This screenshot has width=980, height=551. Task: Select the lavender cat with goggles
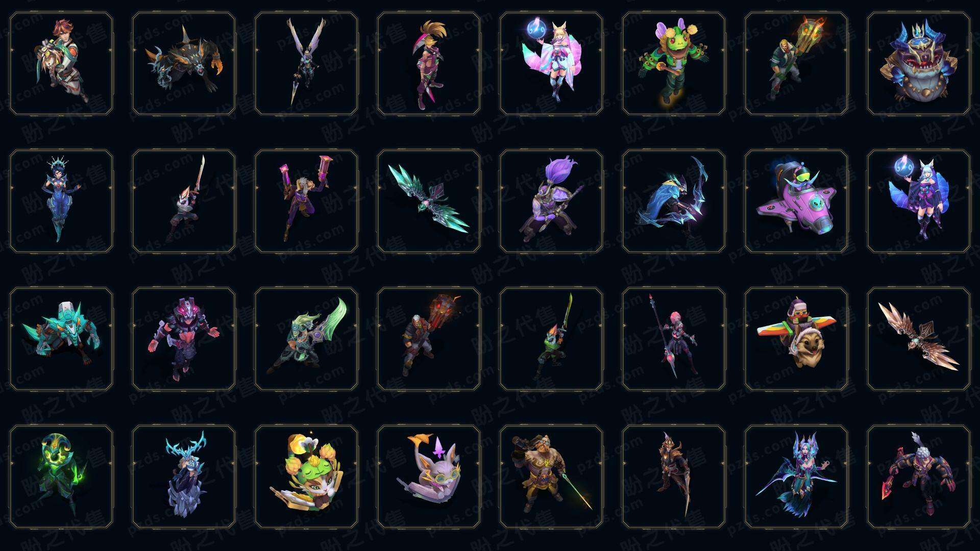pyautogui.click(x=429, y=477)
